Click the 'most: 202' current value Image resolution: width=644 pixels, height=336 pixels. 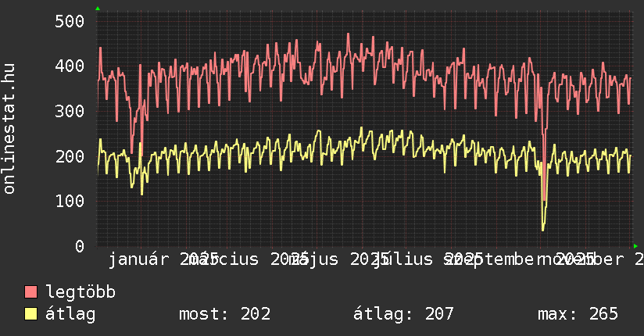coord(224,315)
